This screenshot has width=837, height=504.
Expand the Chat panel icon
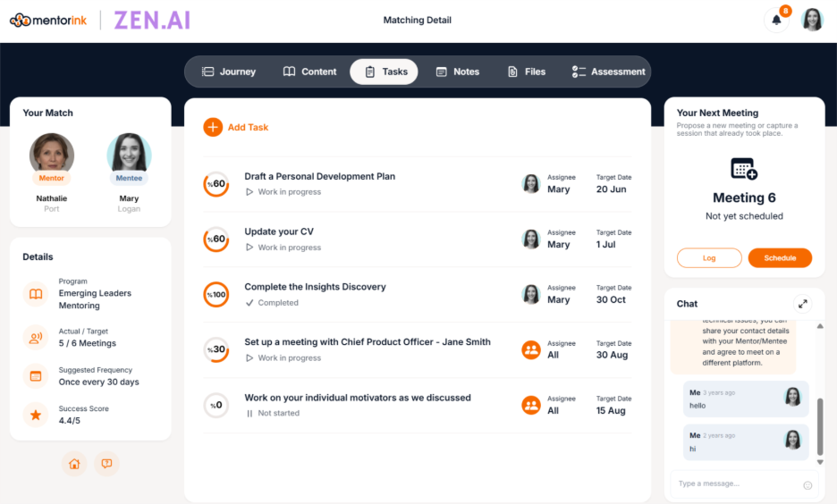(802, 304)
